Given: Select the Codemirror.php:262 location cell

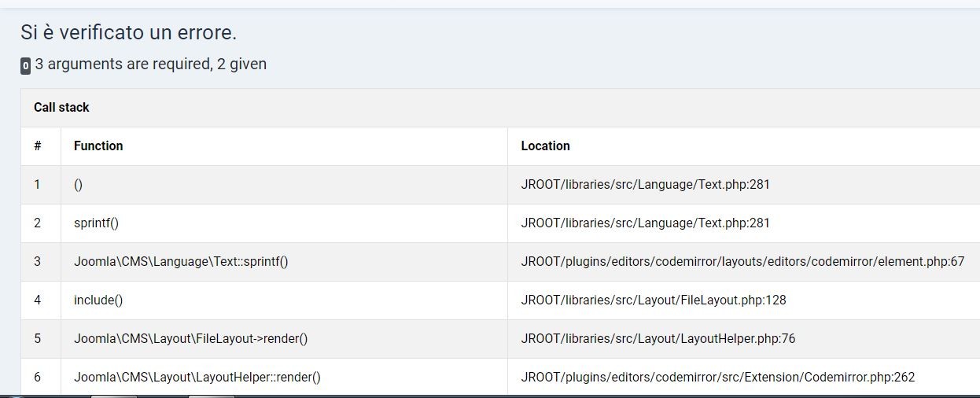Looking at the screenshot, I should click(717, 378).
